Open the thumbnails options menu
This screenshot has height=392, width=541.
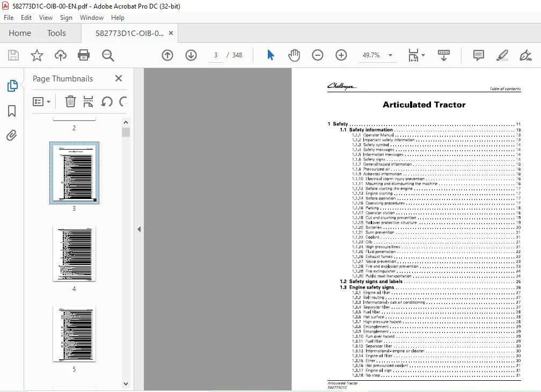click(41, 102)
